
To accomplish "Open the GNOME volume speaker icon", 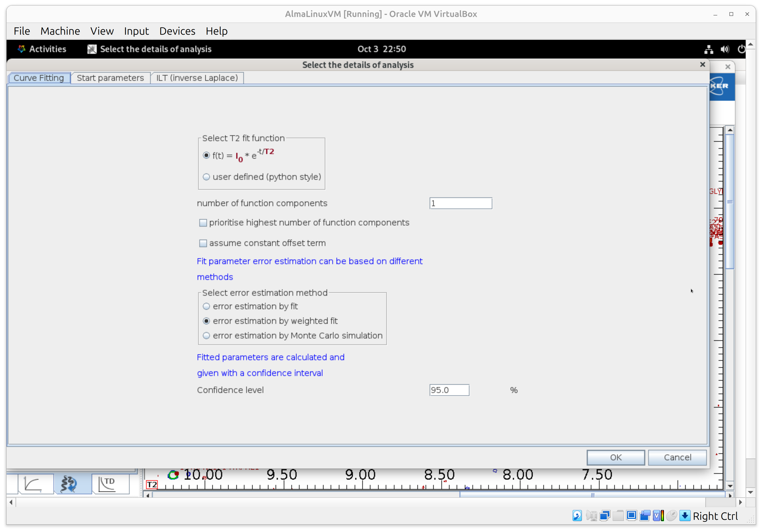I will [725, 49].
